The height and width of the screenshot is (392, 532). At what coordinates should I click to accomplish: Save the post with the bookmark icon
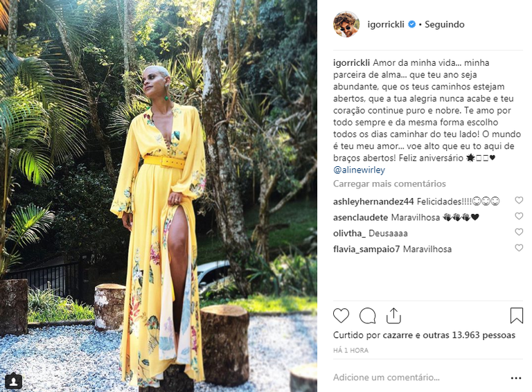pos(516,315)
